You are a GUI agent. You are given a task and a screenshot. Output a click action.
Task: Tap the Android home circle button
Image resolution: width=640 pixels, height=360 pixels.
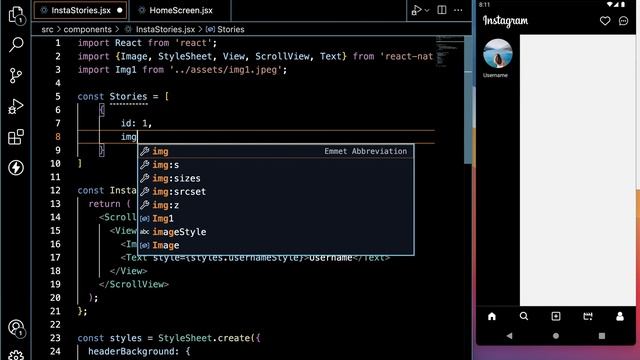(x=556, y=336)
